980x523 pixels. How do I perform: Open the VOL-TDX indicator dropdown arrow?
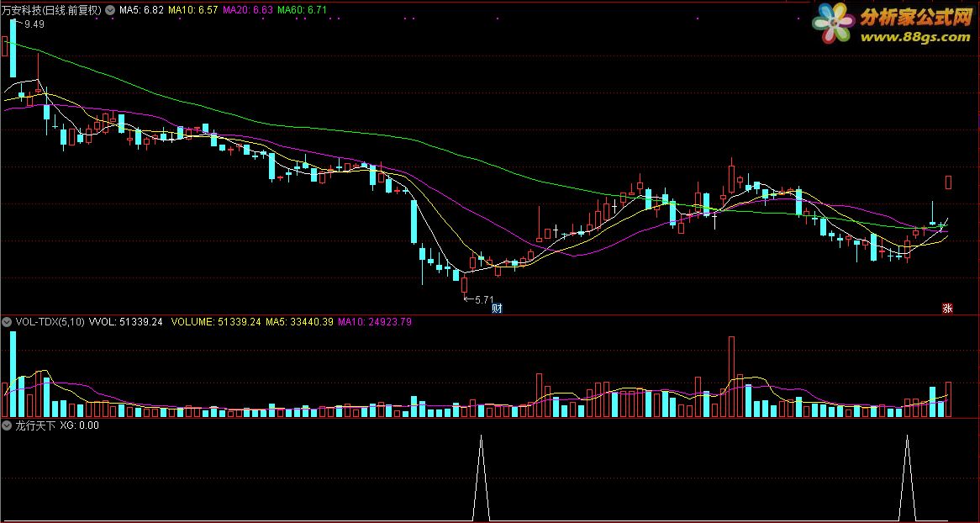pos(7,322)
